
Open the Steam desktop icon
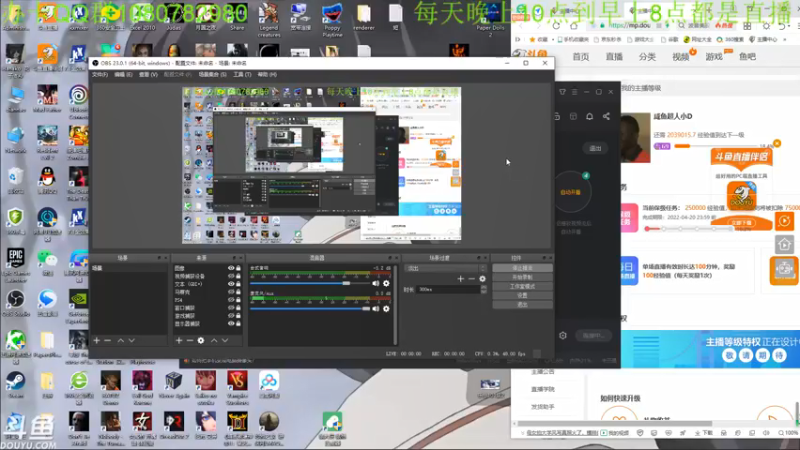(x=15, y=385)
